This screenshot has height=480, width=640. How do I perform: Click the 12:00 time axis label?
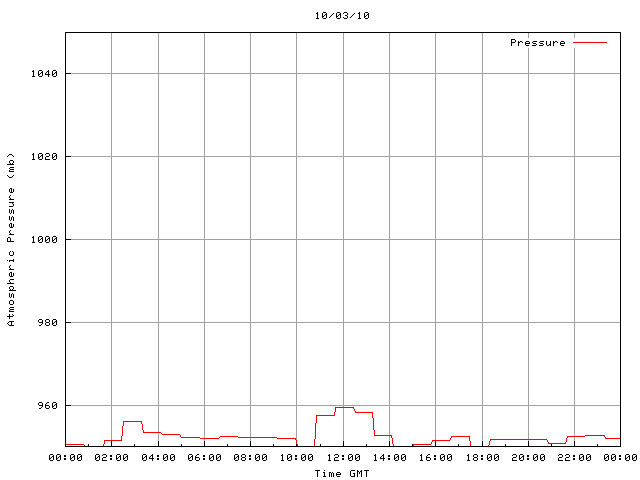click(x=344, y=458)
